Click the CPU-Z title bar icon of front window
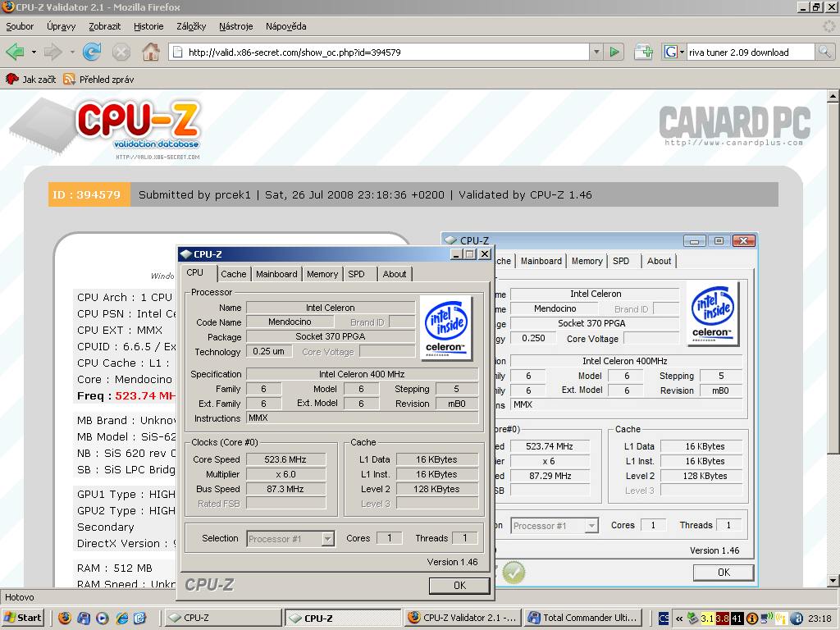This screenshot has height=630, width=840. (186, 254)
